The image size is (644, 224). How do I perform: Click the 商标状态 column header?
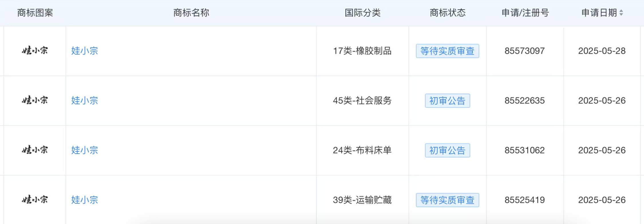click(448, 13)
